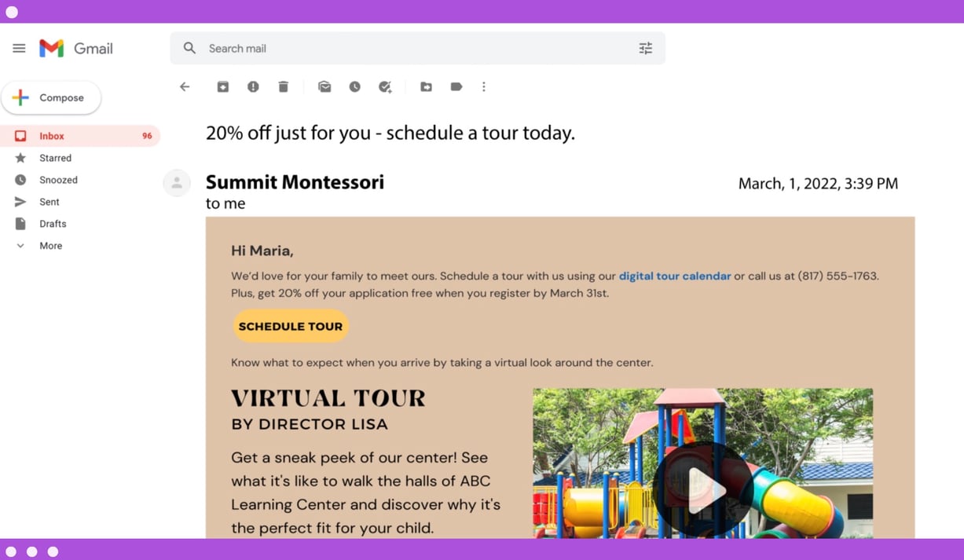Open the digital tour calendar link
Screen dimensions: 964x560
pyautogui.click(x=674, y=276)
